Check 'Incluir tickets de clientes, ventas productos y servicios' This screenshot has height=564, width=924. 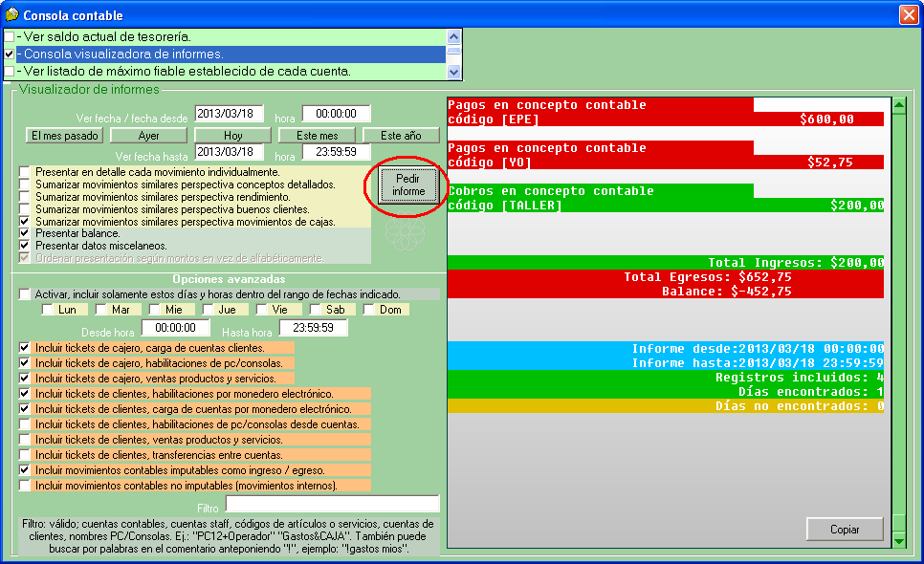[x=24, y=440]
